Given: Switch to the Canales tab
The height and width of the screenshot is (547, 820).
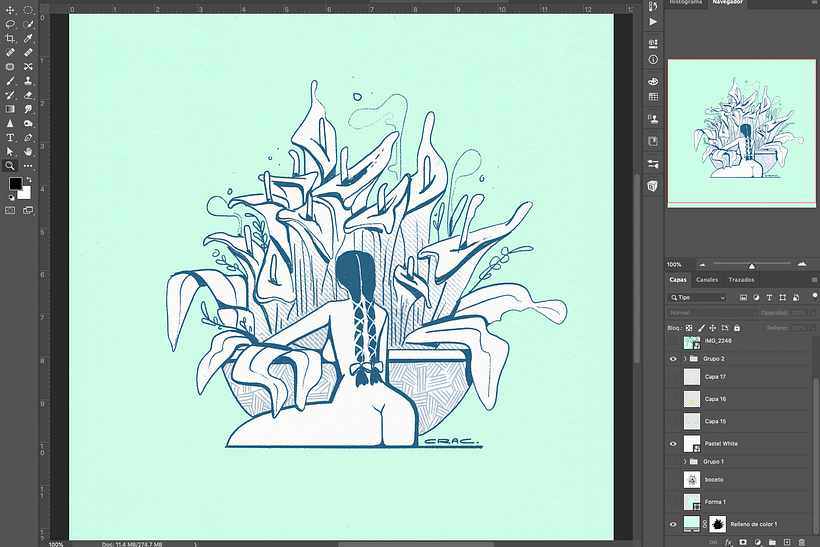Looking at the screenshot, I should click(707, 280).
